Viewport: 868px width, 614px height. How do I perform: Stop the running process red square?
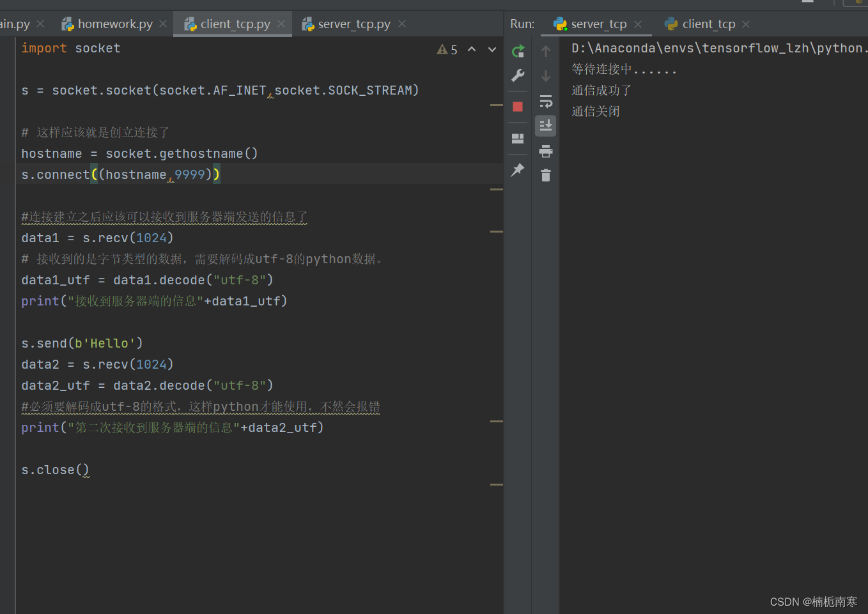518,107
